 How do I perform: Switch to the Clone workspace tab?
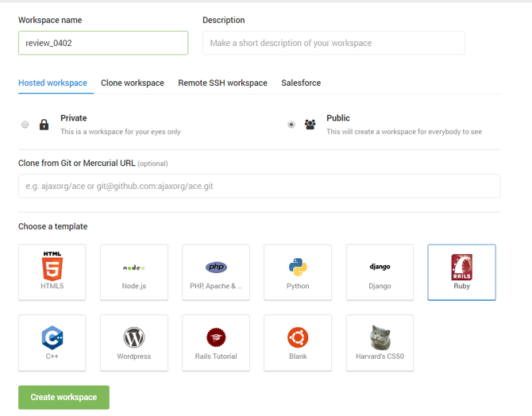pyautogui.click(x=133, y=83)
